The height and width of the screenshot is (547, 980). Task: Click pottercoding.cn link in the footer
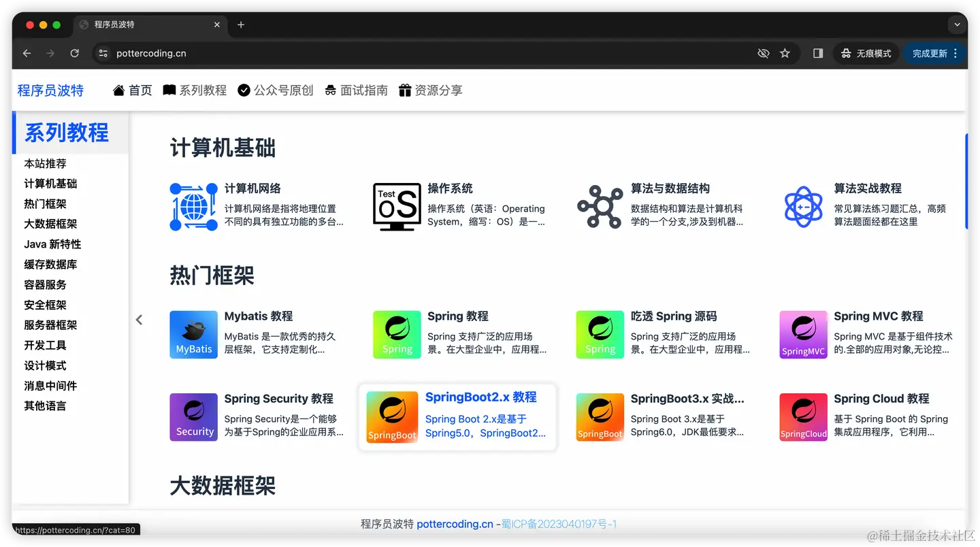[455, 524]
